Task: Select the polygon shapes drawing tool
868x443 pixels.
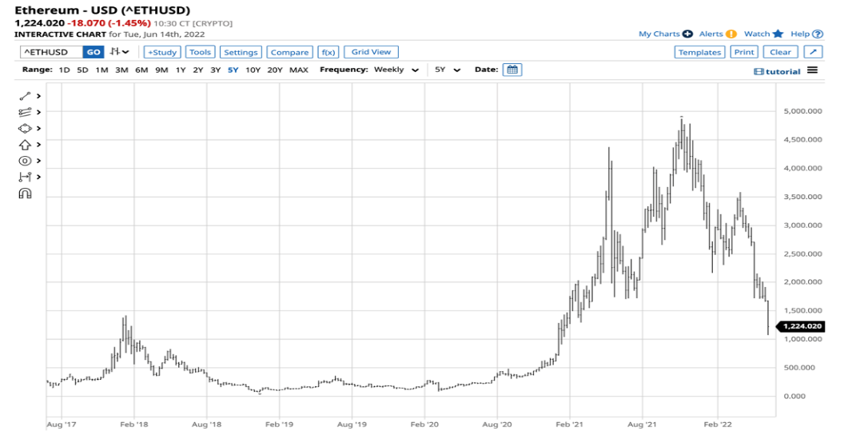Action: (25, 129)
